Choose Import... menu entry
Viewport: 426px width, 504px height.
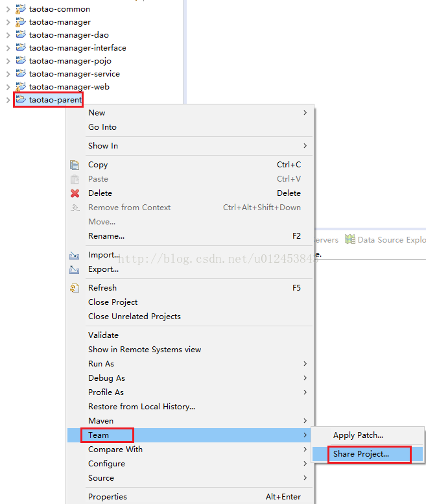[190, 255]
